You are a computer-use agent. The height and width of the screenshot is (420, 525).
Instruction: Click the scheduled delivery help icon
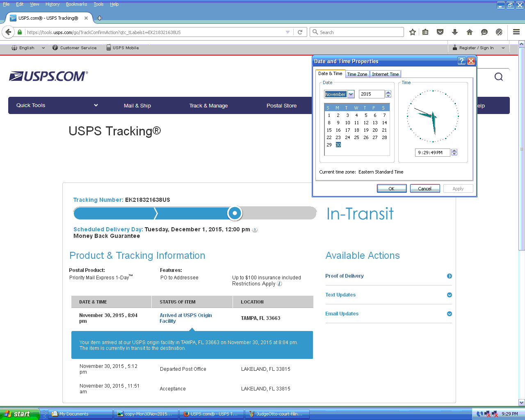tap(255, 230)
